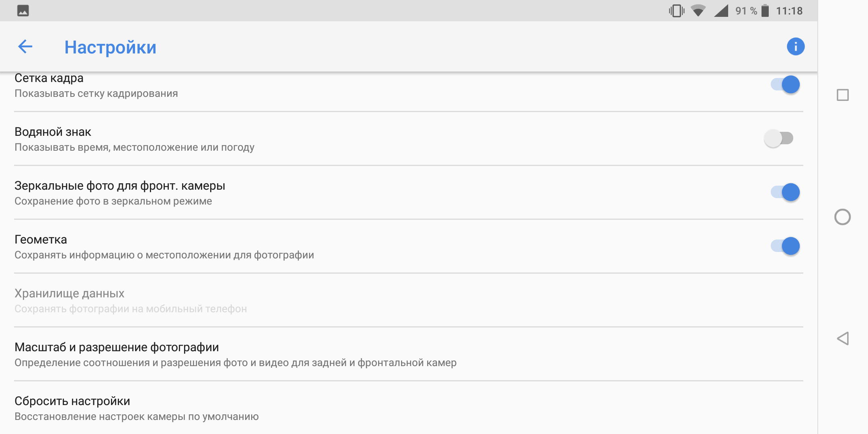Disable the Геометка location switch
The width and height of the screenshot is (868, 434).
tap(785, 246)
